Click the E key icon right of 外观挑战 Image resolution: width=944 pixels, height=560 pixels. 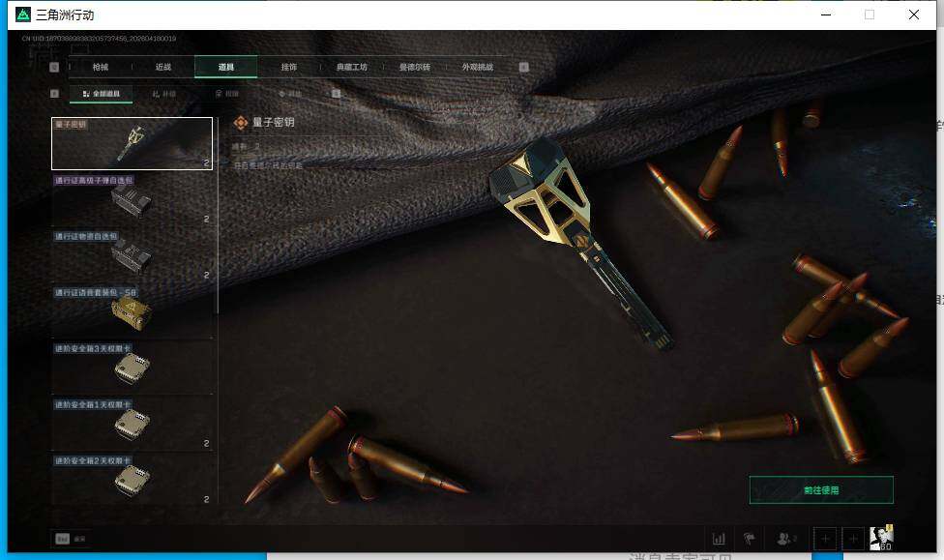pos(524,67)
